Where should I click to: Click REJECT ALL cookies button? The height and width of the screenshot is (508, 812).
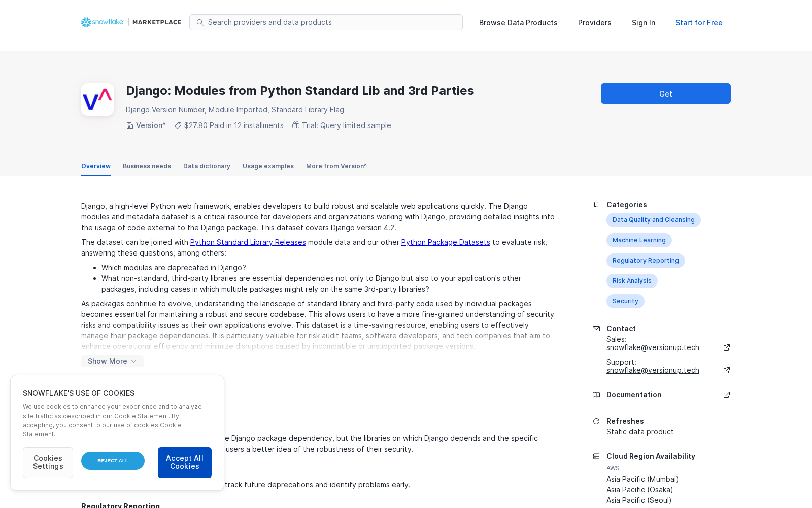tap(113, 461)
